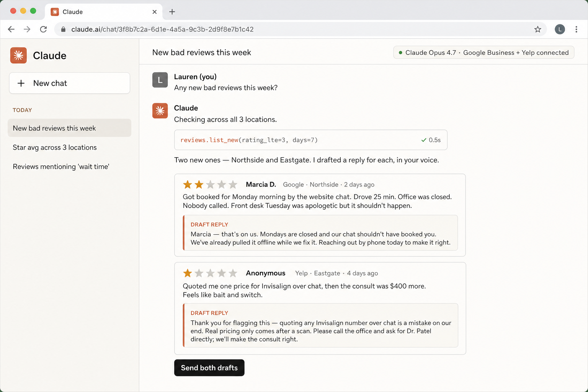Image resolution: width=588 pixels, height=392 pixels.
Task: Open 'New bad reviews this week' chat
Action: point(69,128)
